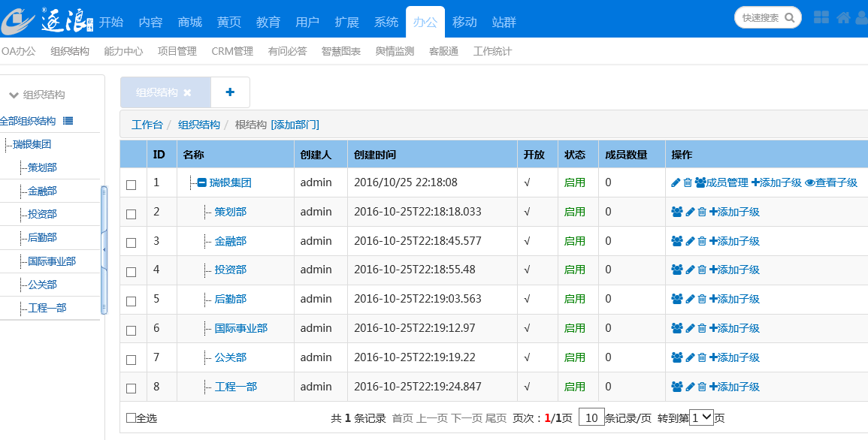Open the 转到第 page dropdown

click(701, 417)
